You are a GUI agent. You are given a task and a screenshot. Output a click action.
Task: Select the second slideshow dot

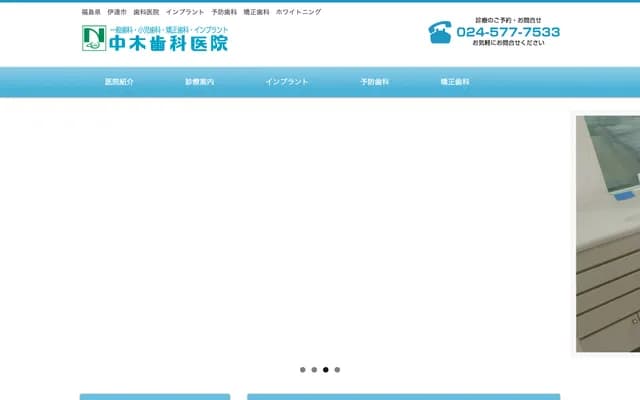314,370
